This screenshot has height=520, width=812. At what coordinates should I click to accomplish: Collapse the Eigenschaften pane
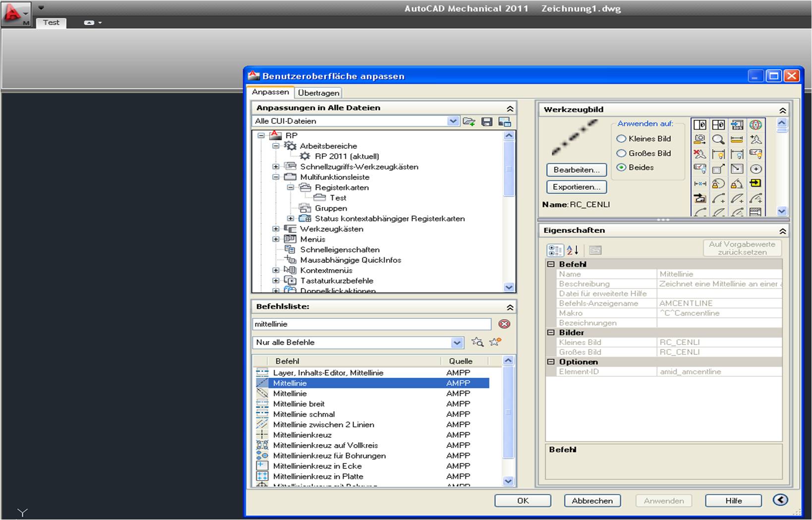[x=782, y=231]
